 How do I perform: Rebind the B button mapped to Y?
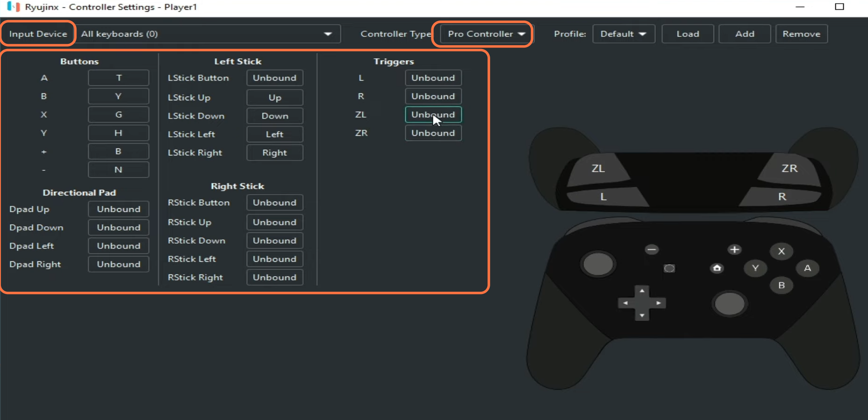point(118,96)
